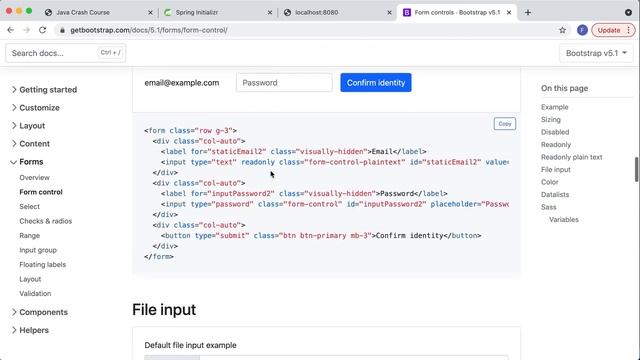Image resolution: width=640 pixels, height=360 pixels.
Task: Open the Range docs page
Action: [29, 236]
